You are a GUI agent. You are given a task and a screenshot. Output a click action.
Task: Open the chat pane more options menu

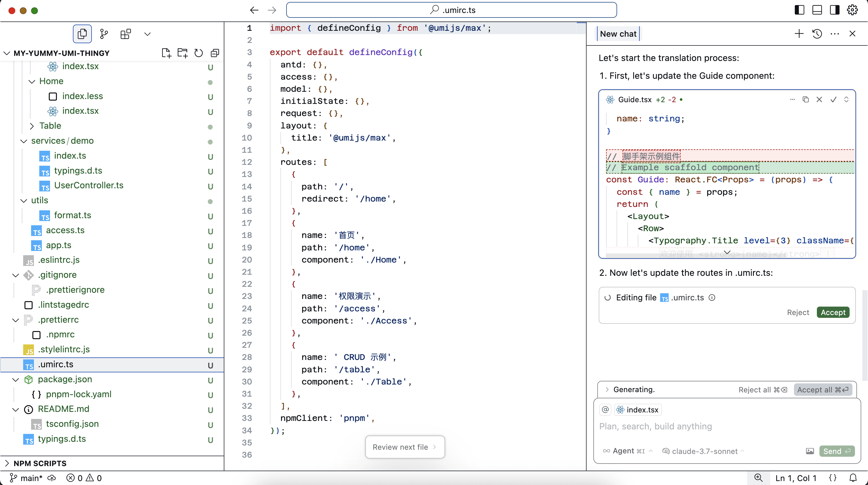pyautogui.click(x=835, y=34)
